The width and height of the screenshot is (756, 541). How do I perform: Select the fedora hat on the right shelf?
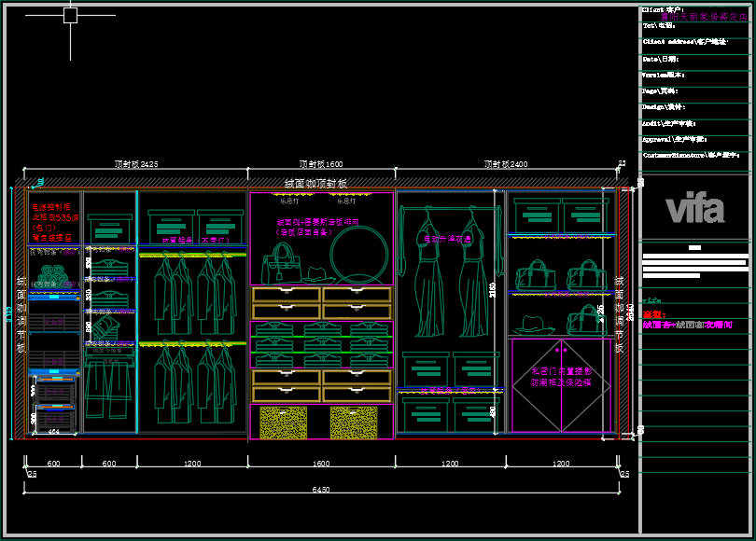[533, 323]
